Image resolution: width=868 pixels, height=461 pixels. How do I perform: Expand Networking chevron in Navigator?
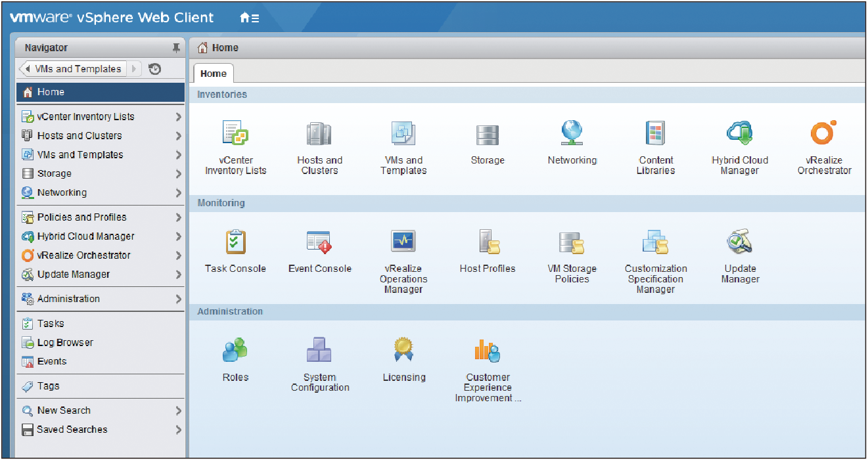pyautogui.click(x=178, y=194)
